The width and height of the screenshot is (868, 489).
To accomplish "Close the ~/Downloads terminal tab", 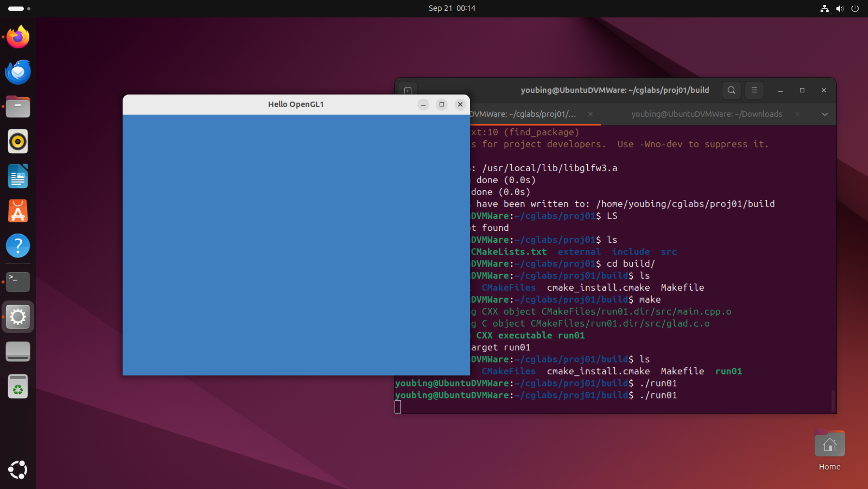I will coord(797,114).
